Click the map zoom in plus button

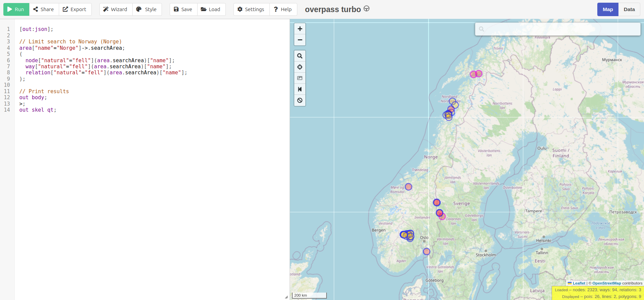tap(300, 29)
